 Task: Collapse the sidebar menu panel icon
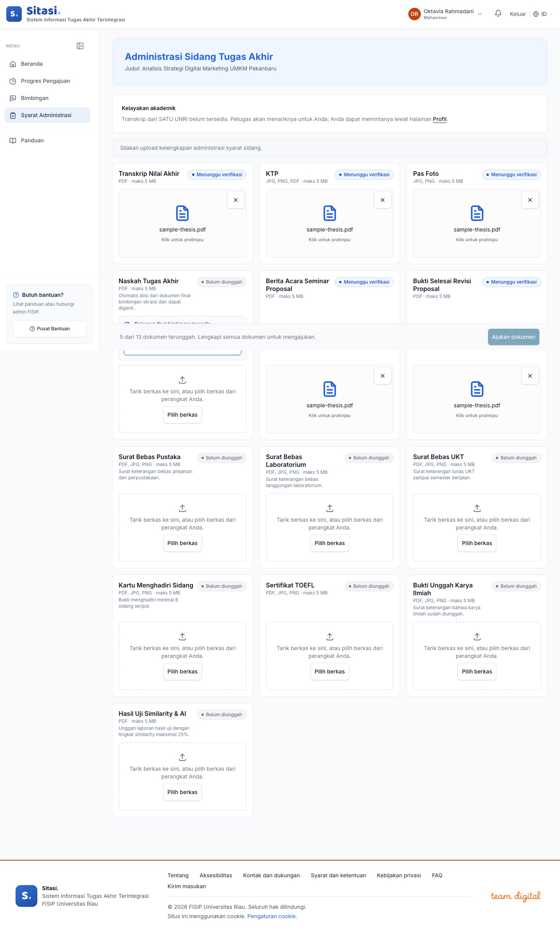[x=80, y=46]
